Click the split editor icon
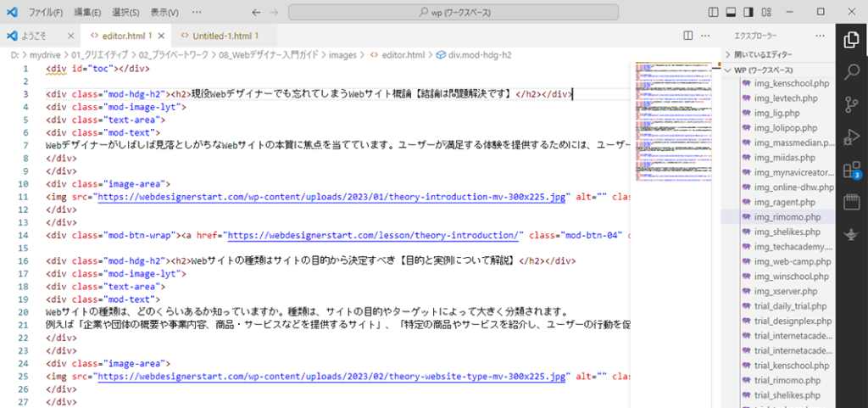868x408 pixels. 688,36
